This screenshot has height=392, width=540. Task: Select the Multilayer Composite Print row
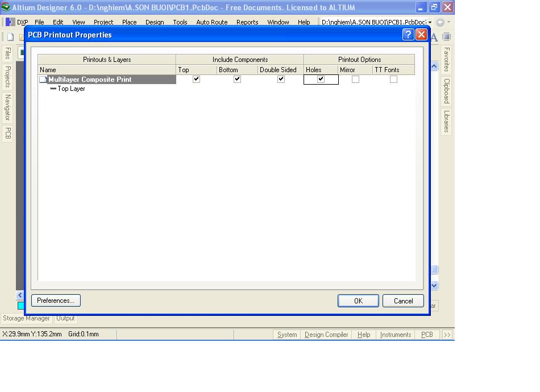click(107, 80)
